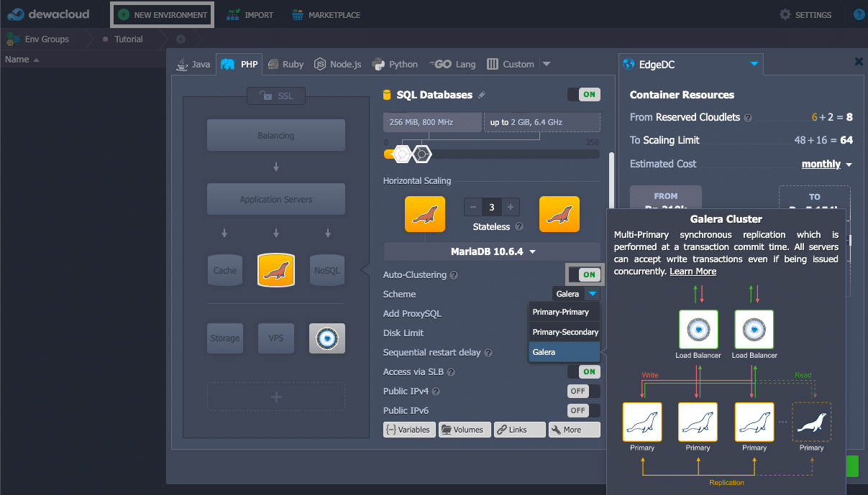Expand the MariaDB 10.6.4 version dropdown
The height and width of the screenshot is (495, 868).
[493, 251]
